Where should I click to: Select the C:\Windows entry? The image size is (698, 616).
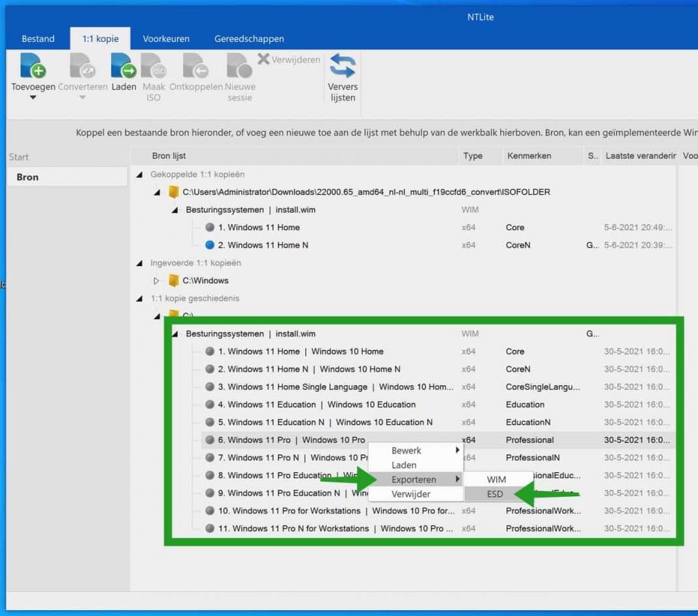(x=205, y=281)
